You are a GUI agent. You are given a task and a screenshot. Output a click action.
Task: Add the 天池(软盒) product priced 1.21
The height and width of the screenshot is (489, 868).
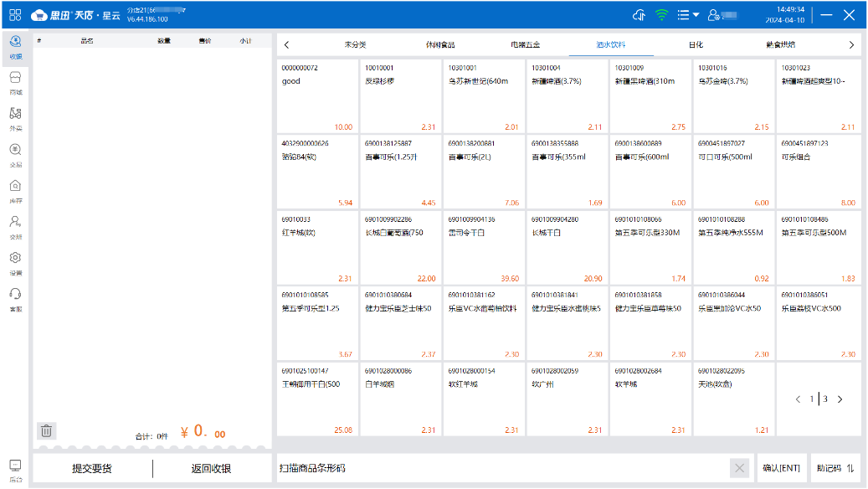pos(734,399)
